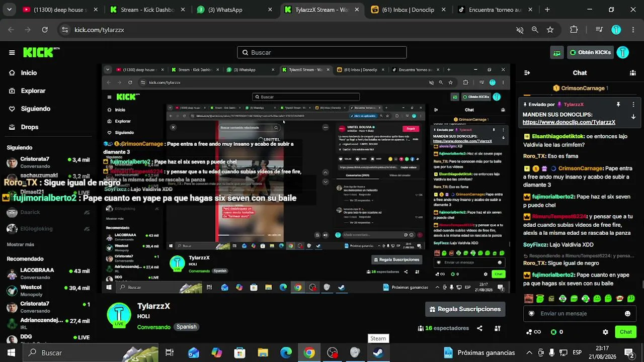Focus the Kick Buscar search field
The width and height of the screenshot is (644, 362).
tap(322, 52)
